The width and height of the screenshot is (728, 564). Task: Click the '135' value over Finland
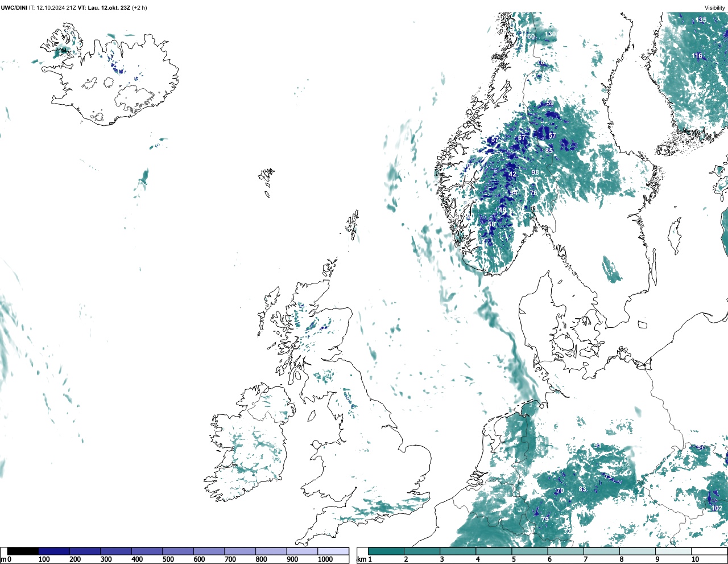[701, 20]
